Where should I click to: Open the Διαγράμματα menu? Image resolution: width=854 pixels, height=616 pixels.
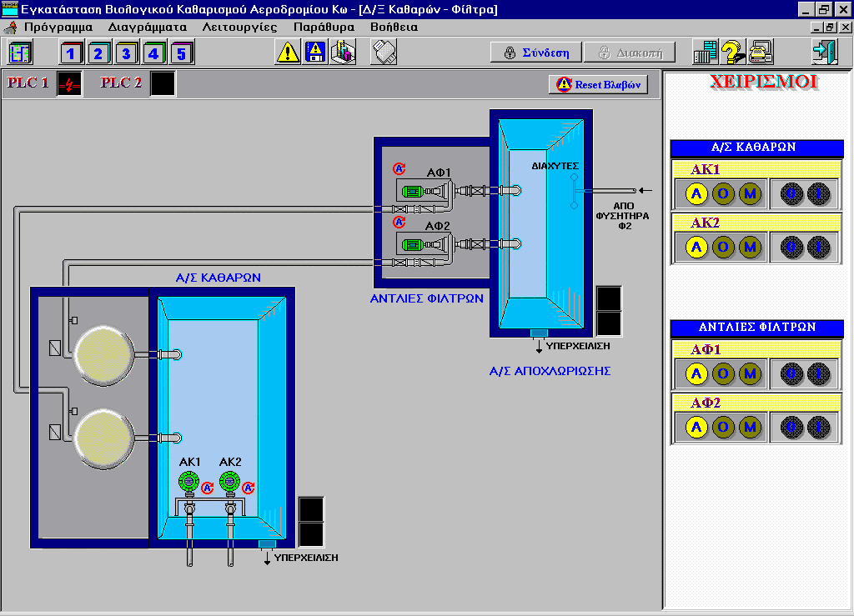tap(147, 27)
